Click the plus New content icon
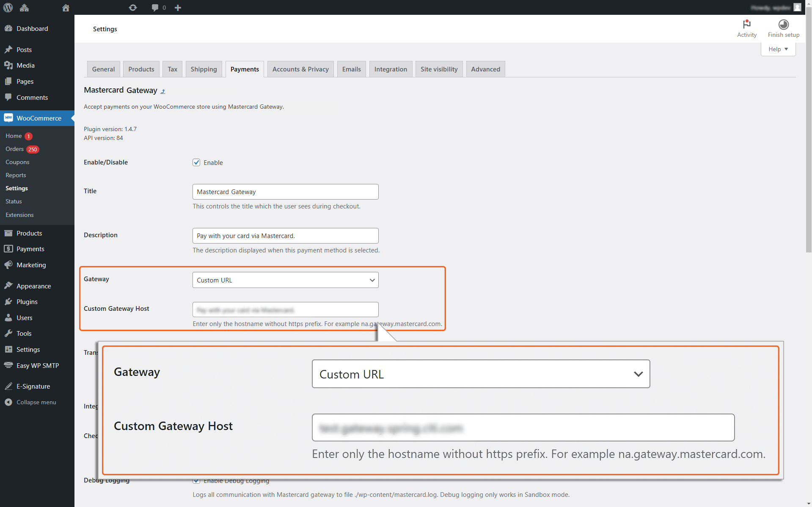The width and height of the screenshot is (812, 507). click(x=178, y=8)
